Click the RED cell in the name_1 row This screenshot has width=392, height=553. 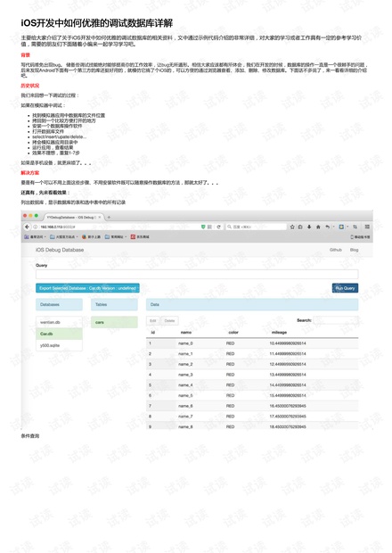[x=231, y=354]
